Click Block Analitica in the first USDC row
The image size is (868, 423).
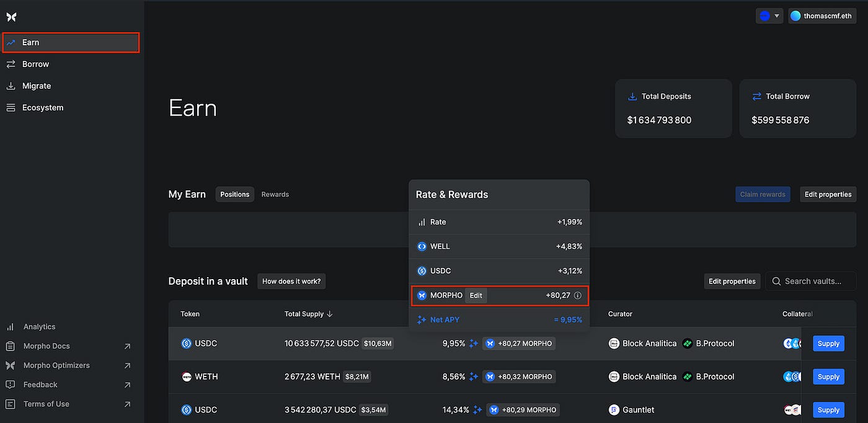(x=649, y=343)
